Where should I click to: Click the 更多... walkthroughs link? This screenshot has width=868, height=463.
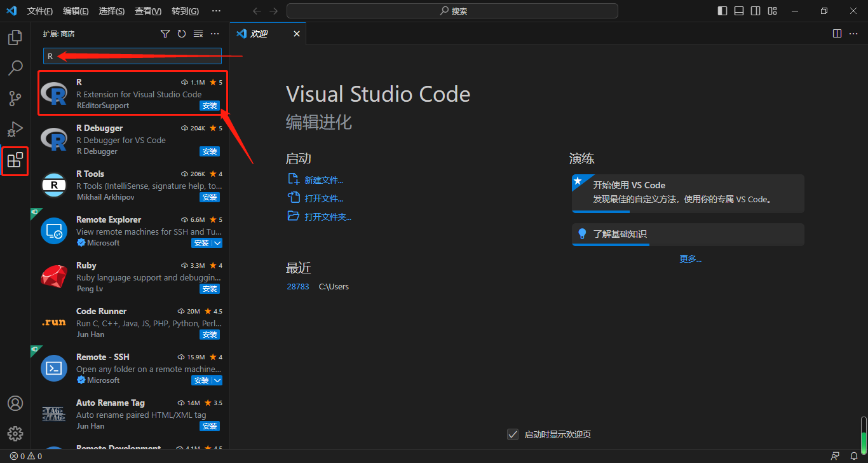click(691, 259)
